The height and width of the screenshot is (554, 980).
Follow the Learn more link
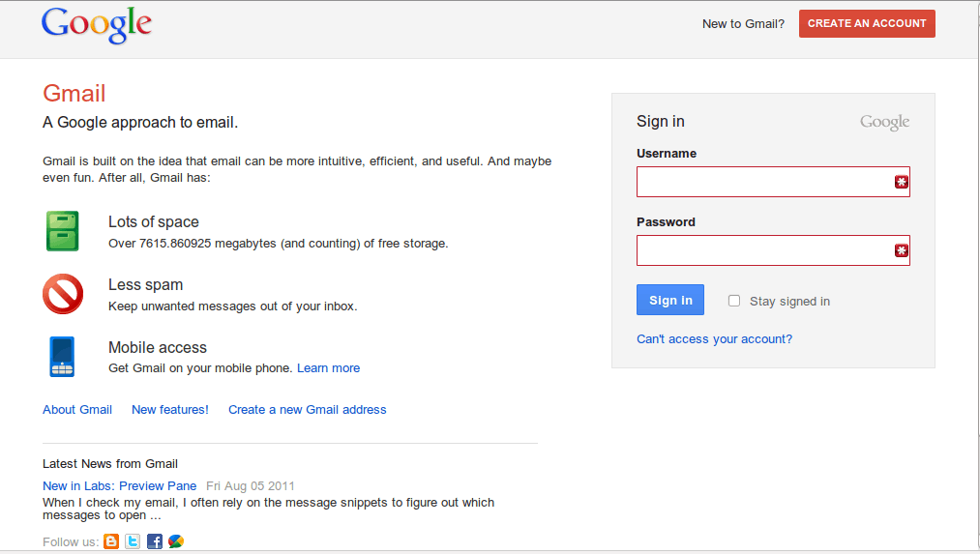click(328, 367)
